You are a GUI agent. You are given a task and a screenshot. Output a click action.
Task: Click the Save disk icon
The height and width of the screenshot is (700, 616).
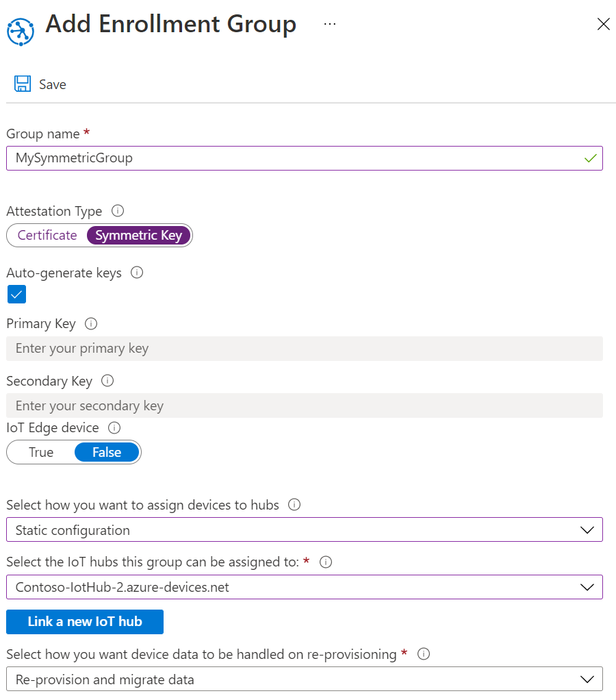click(x=23, y=84)
